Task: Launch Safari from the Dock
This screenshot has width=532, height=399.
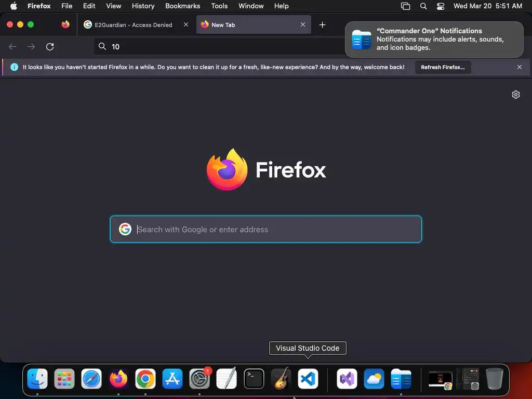Action: click(x=91, y=379)
